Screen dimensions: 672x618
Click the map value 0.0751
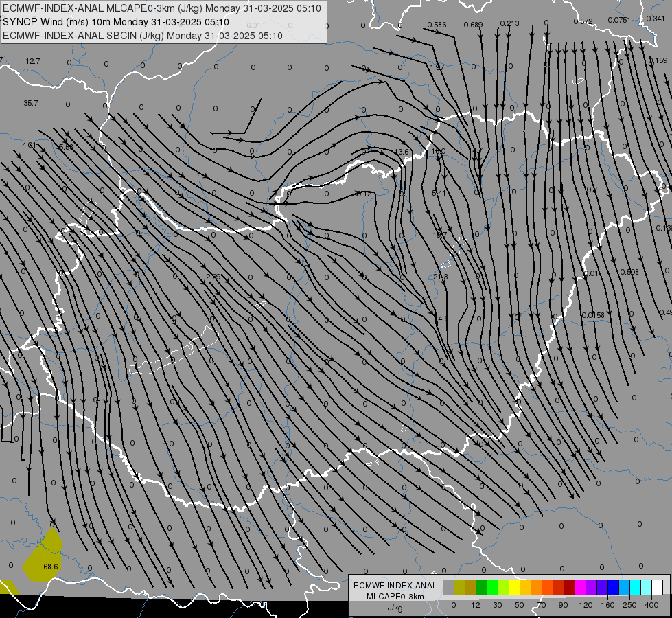coord(619,20)
